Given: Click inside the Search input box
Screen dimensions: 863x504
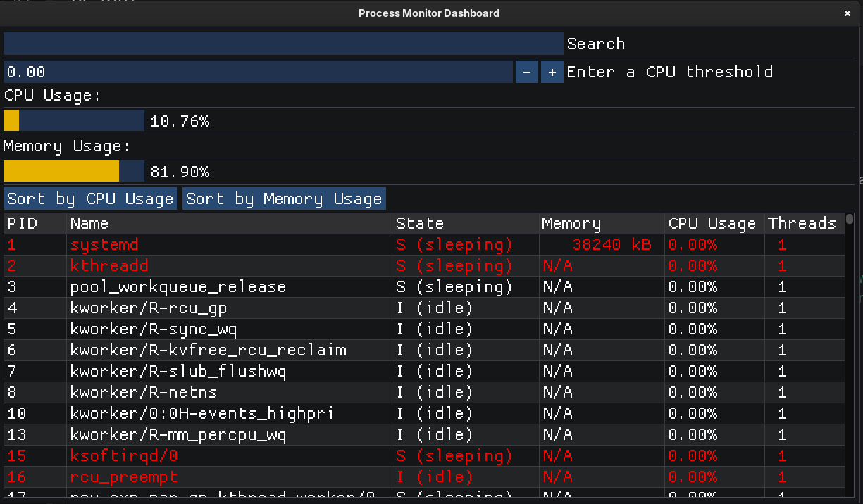Looking at the screenshot, I should (x=282, y=43).
